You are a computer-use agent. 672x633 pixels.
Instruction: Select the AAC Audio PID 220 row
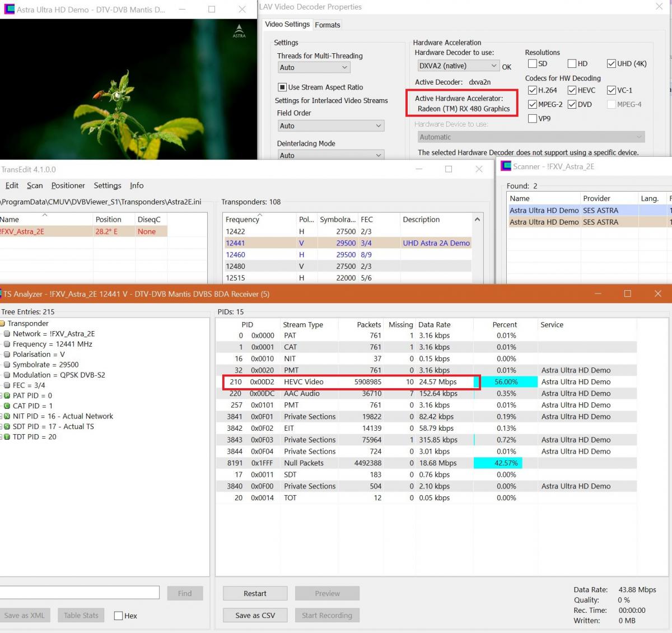click(426, 394)
